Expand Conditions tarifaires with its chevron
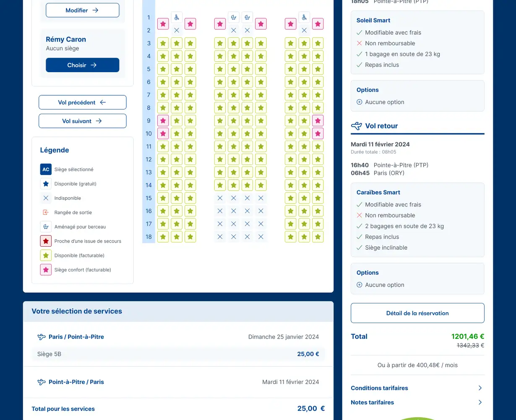Image resolution: width=516 pixels, height=420 pixels. pos(480,388)
